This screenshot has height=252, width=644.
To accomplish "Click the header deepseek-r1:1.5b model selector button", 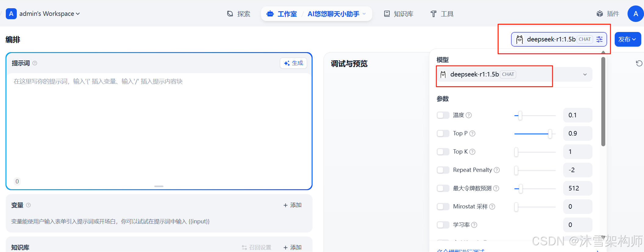I will pyautogui.click(x=559, y=39).
